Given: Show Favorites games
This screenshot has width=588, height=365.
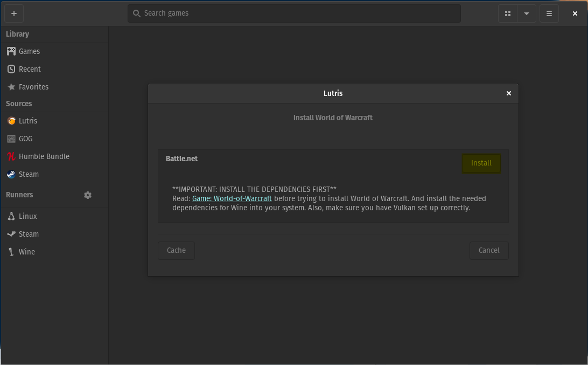Looking at the screenshot, I should tap(33, 87).
